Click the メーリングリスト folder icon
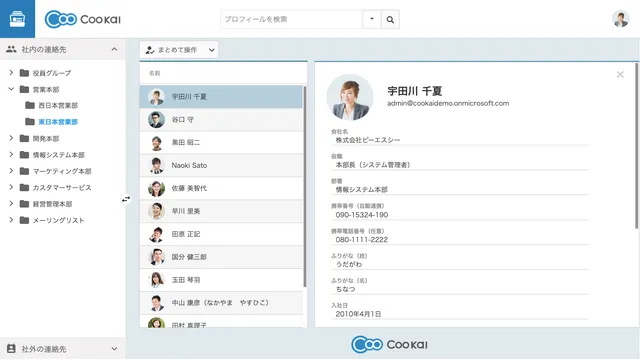 pos(24,220)
